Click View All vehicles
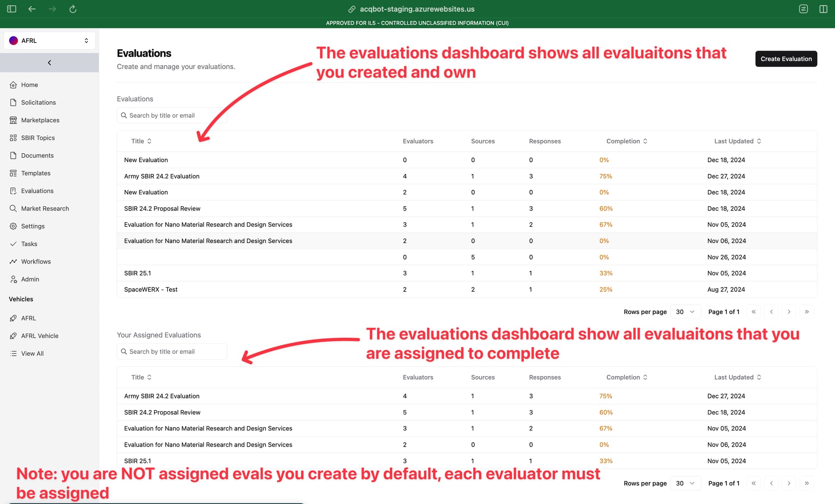The width and height of the screenshot is (835, 504). pos(32,354)
